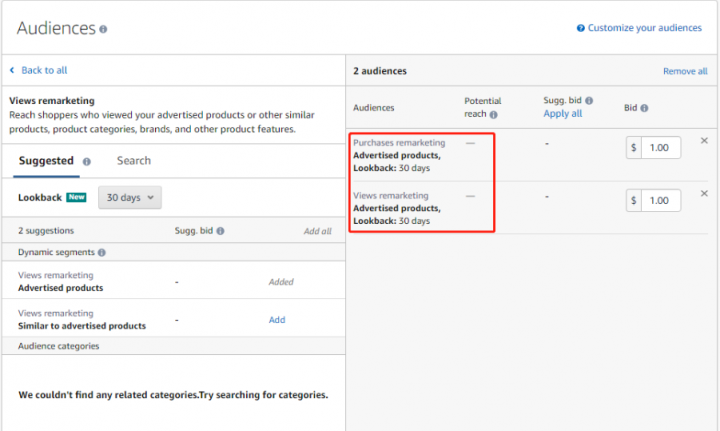
Task: Click info icon next to left Sugg. bid
Action: pos(220,231)
